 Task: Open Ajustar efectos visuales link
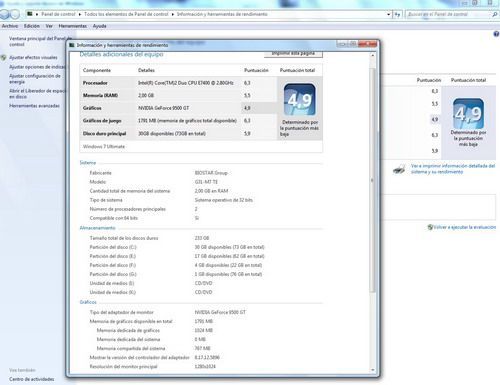point(33,58)
